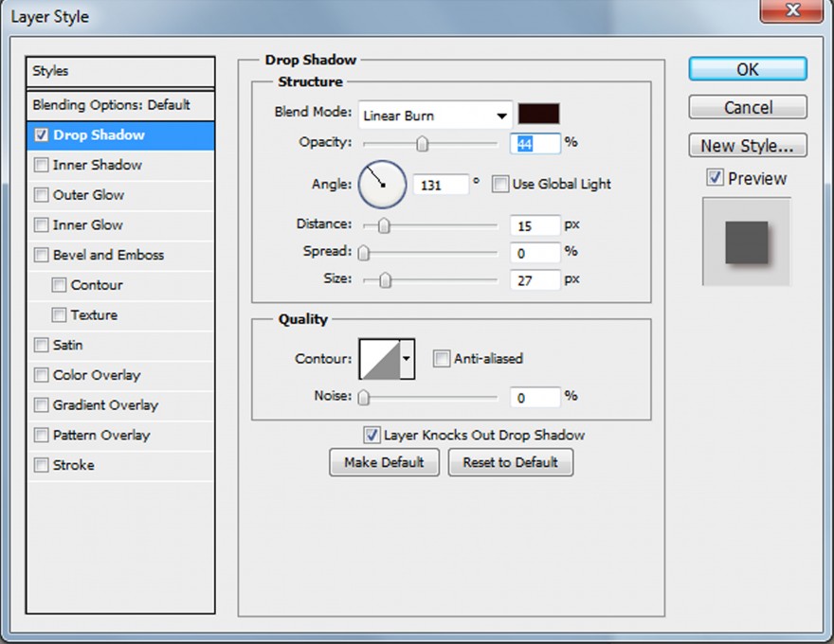
Task: Uncheck Layer Knocks Out Drop Shadow
Action: [x=372, y=435]
